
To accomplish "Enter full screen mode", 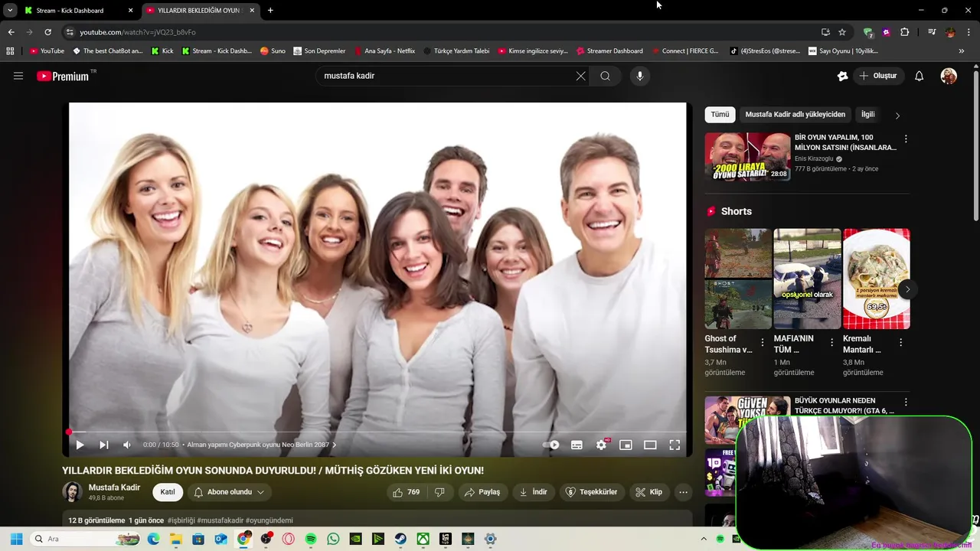I will click(x=675, y=445).
